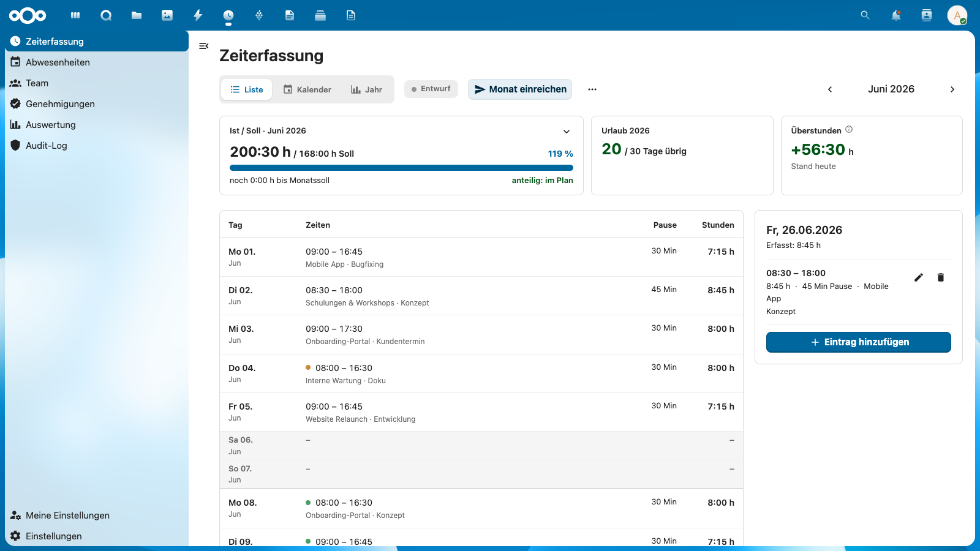This screenshot has height=551, width=980.
Task: Open the user avatar menu
Action: pyautogui.click(x=957, y=15)
